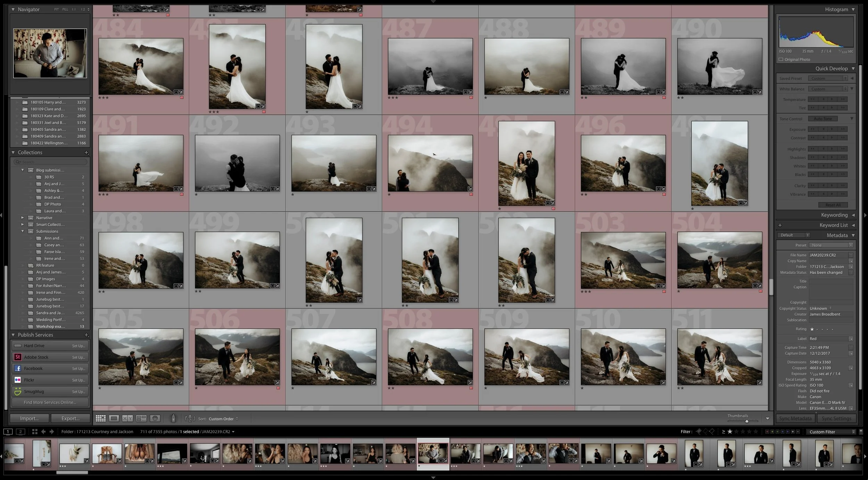The width and height of the screenshot is (868, 480).
Task: Click add new collection plus icon
Action: click(86, 153)
